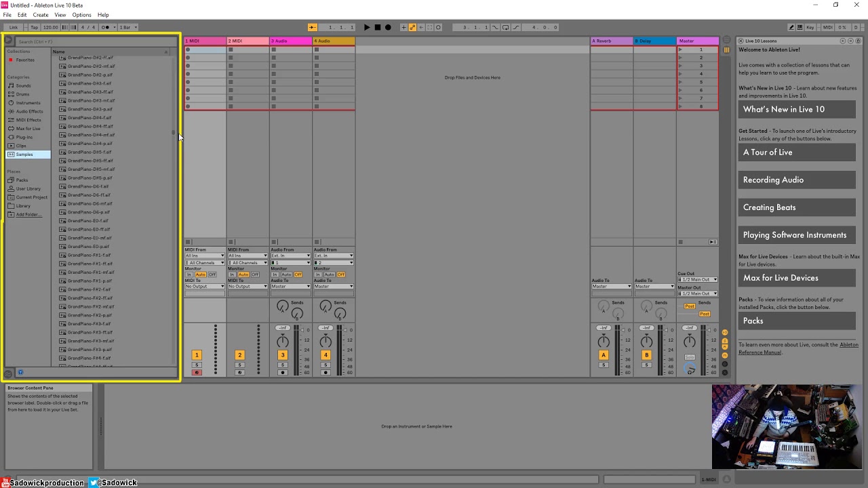Viewport: 868px width, 488px height.
Task: Click Add Folder in browser
Action: [28, 214]
